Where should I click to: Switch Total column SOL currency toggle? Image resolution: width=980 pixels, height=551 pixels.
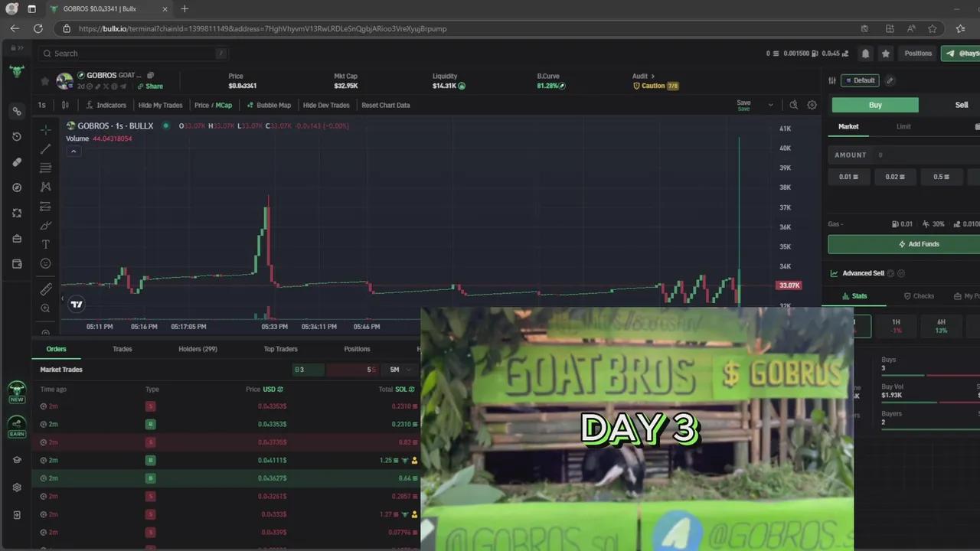(405, 390)
